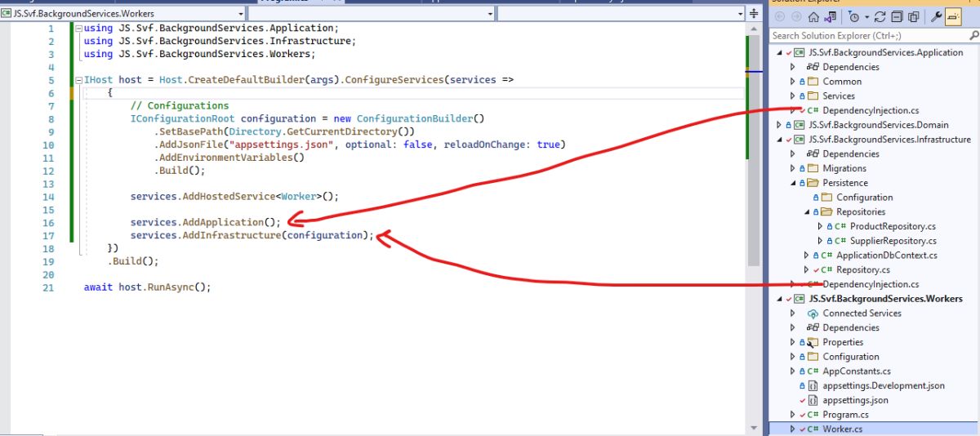Toggle the Preview Selected Items button
Screen dimensions: 980x436
pyautogui.click(x=952, y=17)
